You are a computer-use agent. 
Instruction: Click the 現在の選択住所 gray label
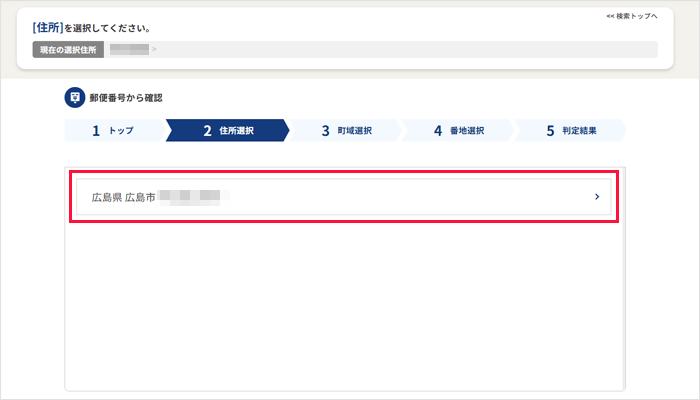click(x=68, y=50)
